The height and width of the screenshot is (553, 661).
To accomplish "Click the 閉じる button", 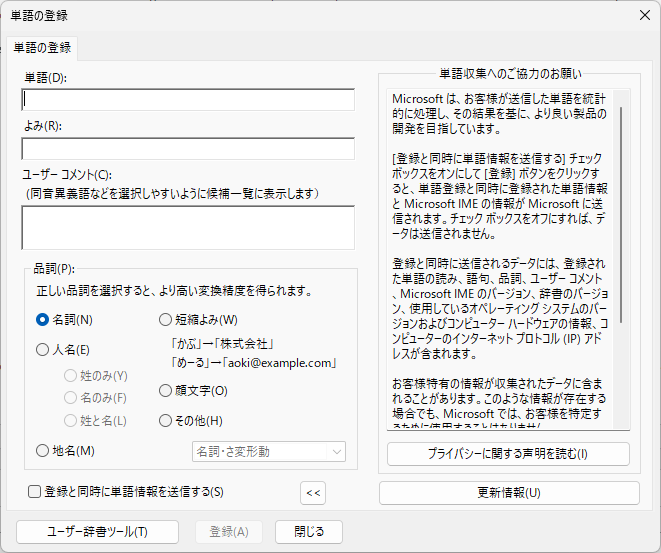I will coord(309,532).
